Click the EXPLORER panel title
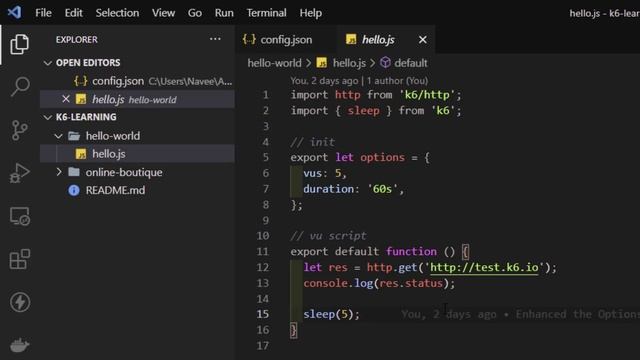640x360 pixels. pyautogui.click(x=77, y=40)
